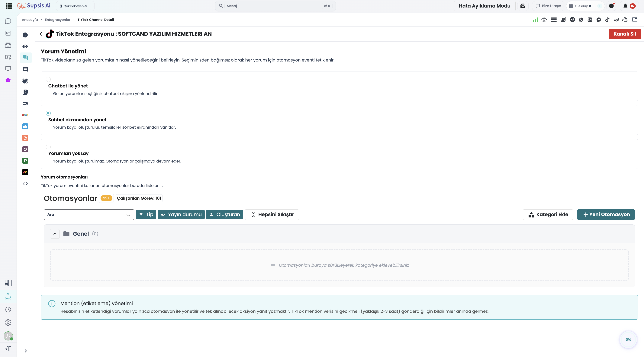This screenshot has height=357, width=644.
Task: Expand the channel menu with bottom chevron
Action: click(x=25, y=351)
